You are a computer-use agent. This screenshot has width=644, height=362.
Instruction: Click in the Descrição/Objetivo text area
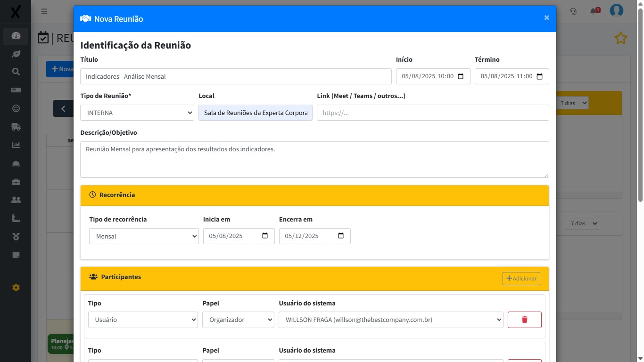point(314,159)
